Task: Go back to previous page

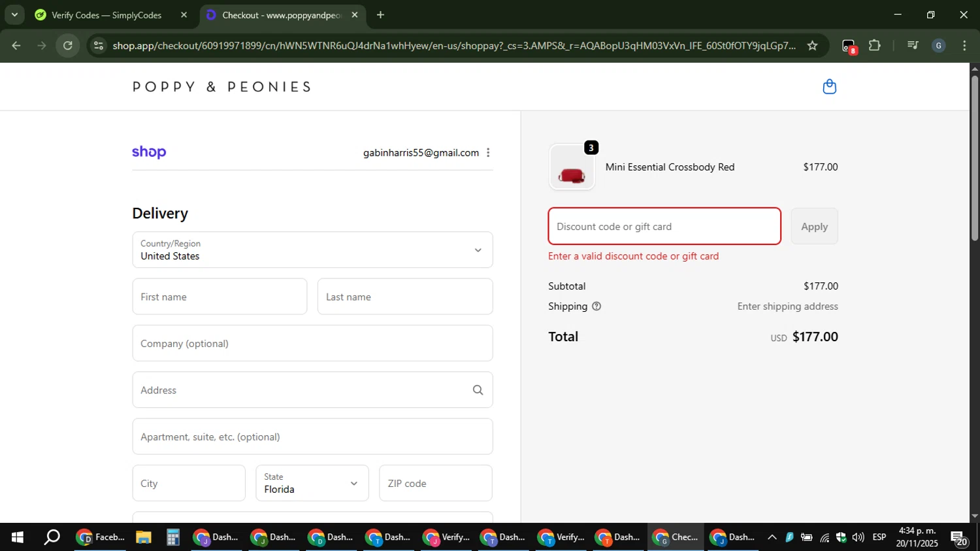Action: click(16, 46)
